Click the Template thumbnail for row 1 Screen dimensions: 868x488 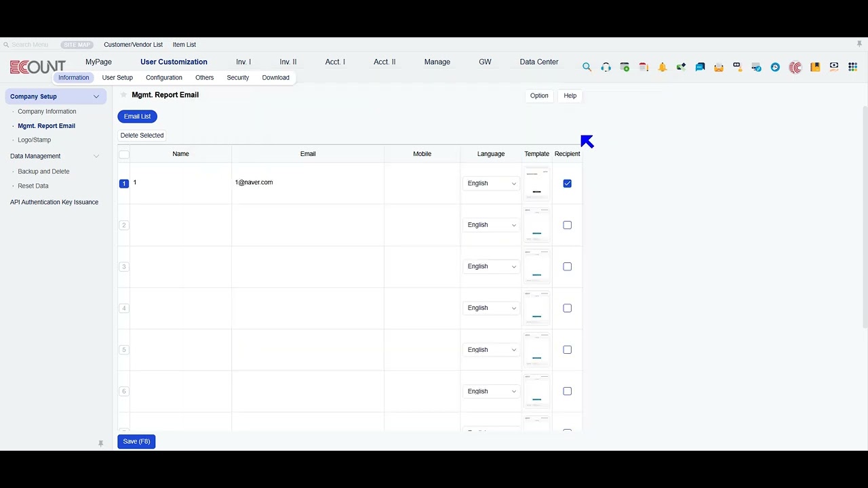pos(537,184)
